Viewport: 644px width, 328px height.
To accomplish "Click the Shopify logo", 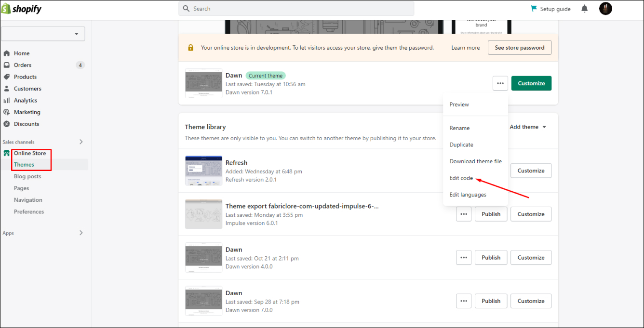I will click(22, 9).
